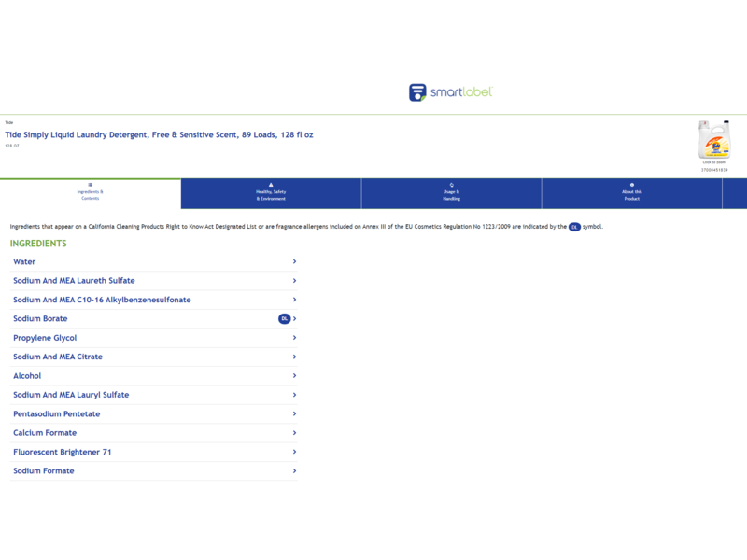Expand the Alcohol ingredient chevron
This screenshot has width=747, height=560.
pyautogui.click(x=294, y=376)
